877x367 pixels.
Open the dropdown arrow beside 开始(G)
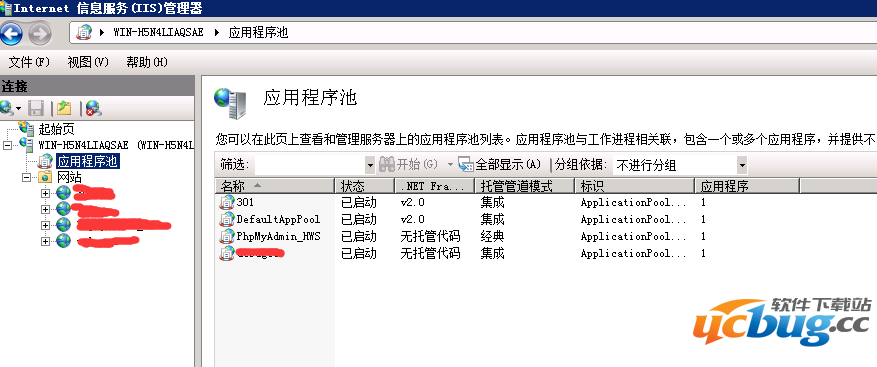tap(450, 165)
